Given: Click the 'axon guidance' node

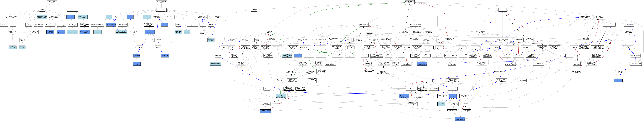Looking at the screenshot, I should [441, 104].
